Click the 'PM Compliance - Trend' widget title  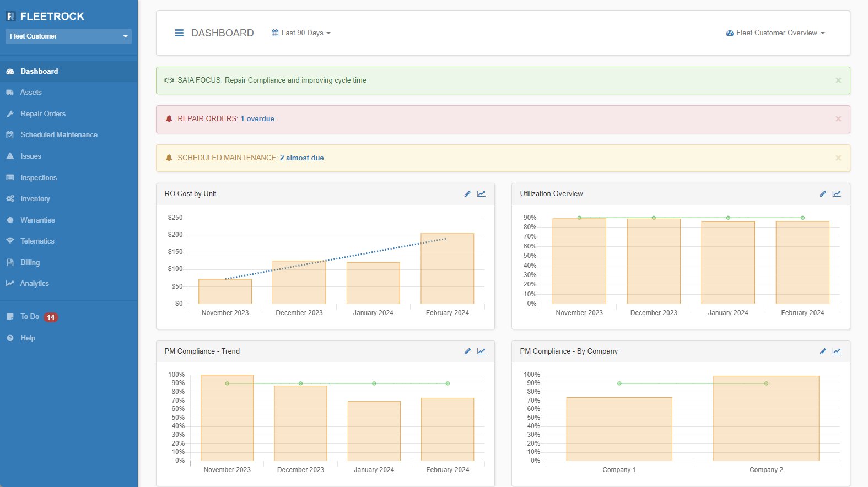click(202, 351)
